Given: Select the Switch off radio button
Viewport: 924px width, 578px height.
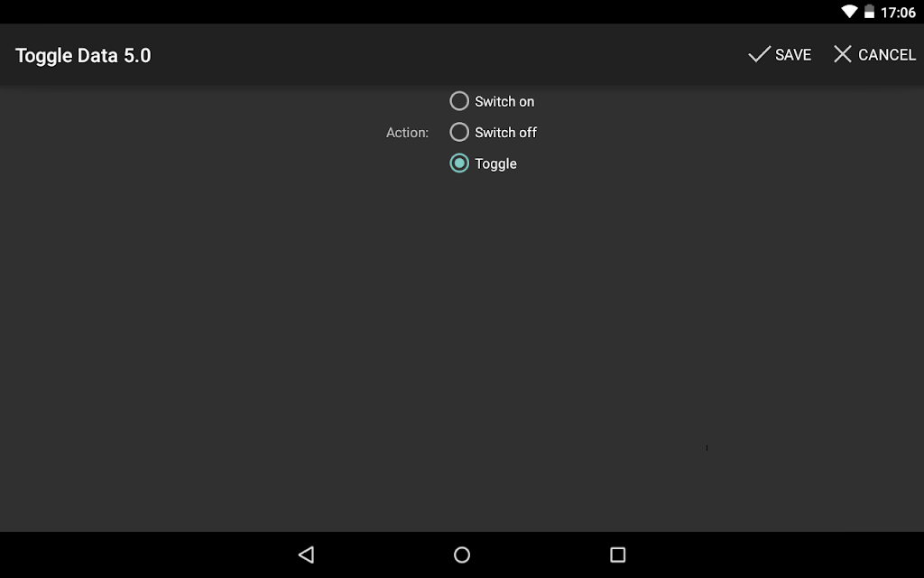Looking at the screenshot, I should coord(459,132).
